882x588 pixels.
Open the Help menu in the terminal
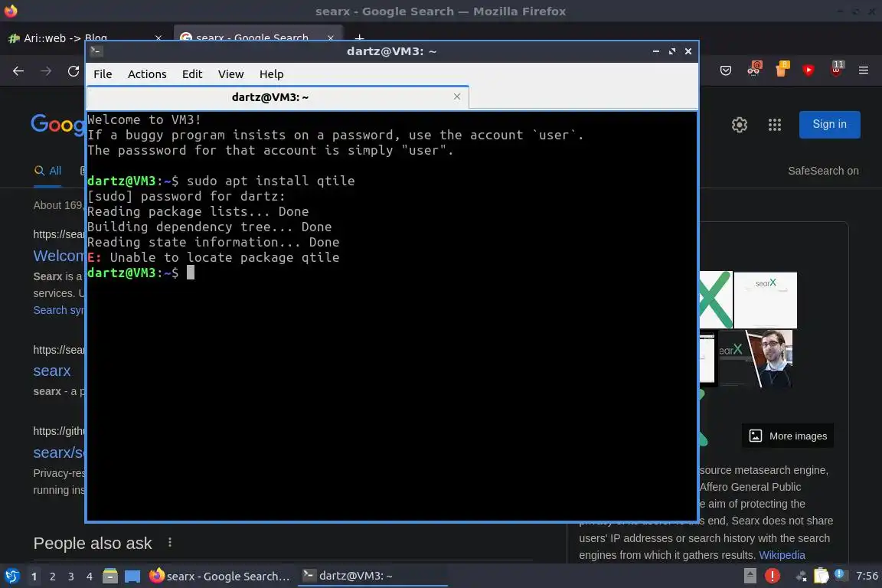(271, 74)
